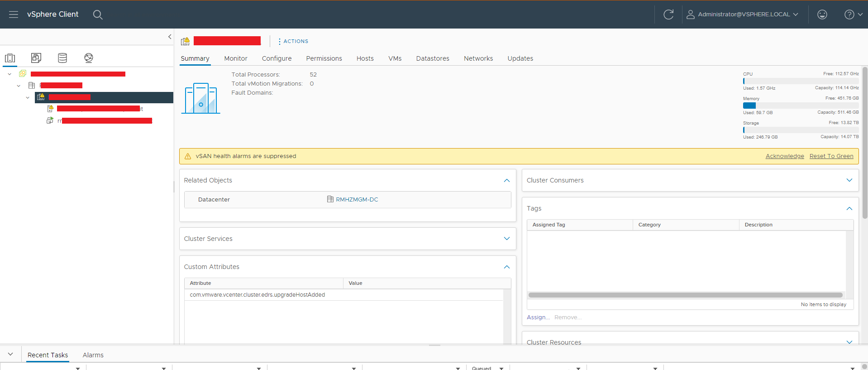Sort by Category column in Tags
Screen dimensions: 868x370
coord(686,225)
